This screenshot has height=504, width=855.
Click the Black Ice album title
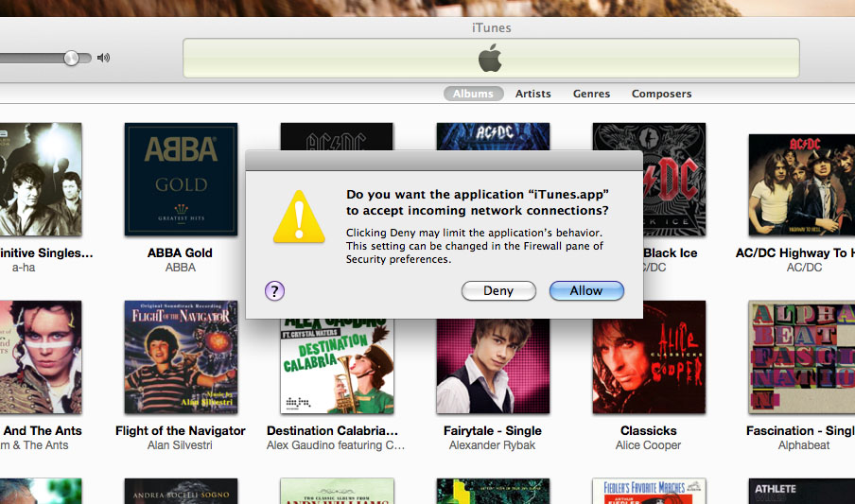(671, 253)
